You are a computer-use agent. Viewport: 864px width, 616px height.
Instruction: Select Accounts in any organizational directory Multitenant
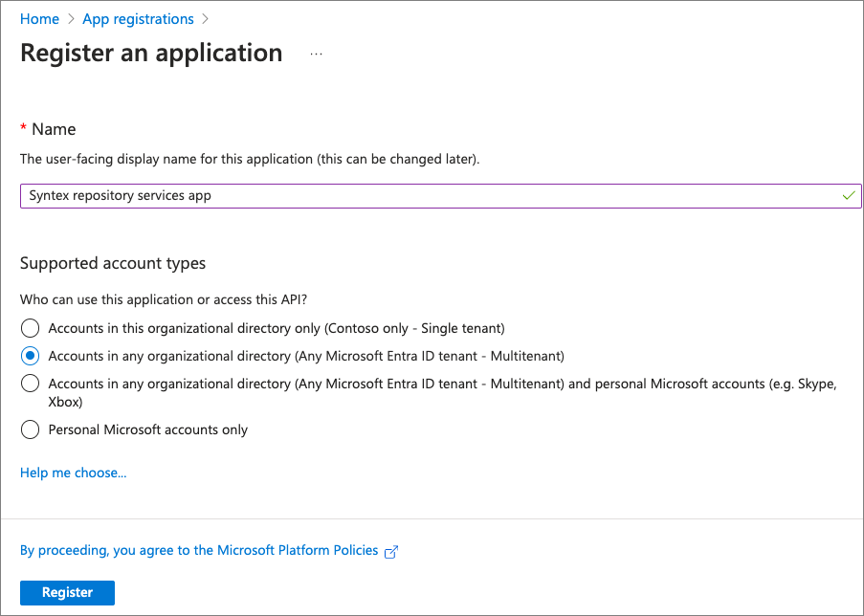tap(30, 354)
